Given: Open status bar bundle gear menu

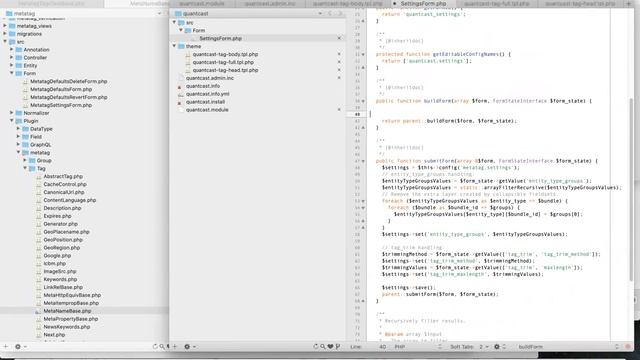Looking at the screenshot, I should (x=499, y=347).
